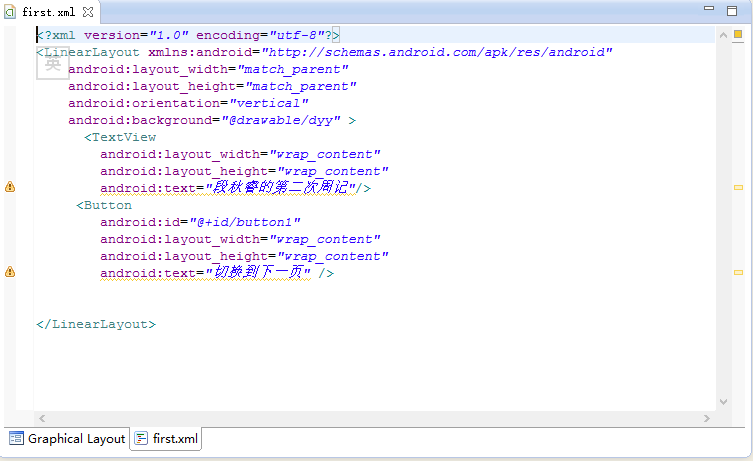Click Button layout_width wrap_content attribute
The image size is (753, 461).
(x=240, y=239)
